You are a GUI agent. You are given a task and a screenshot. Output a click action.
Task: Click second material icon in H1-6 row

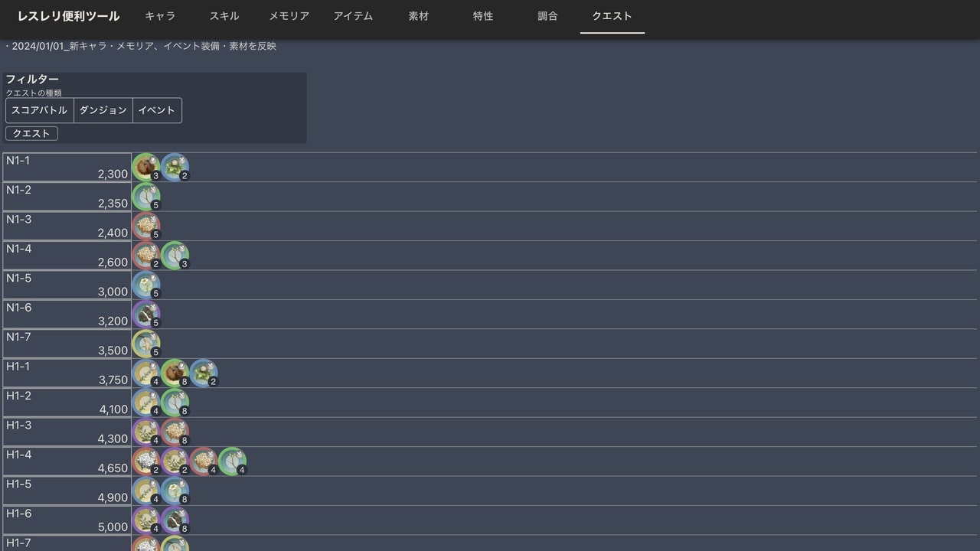pos(175,520)
